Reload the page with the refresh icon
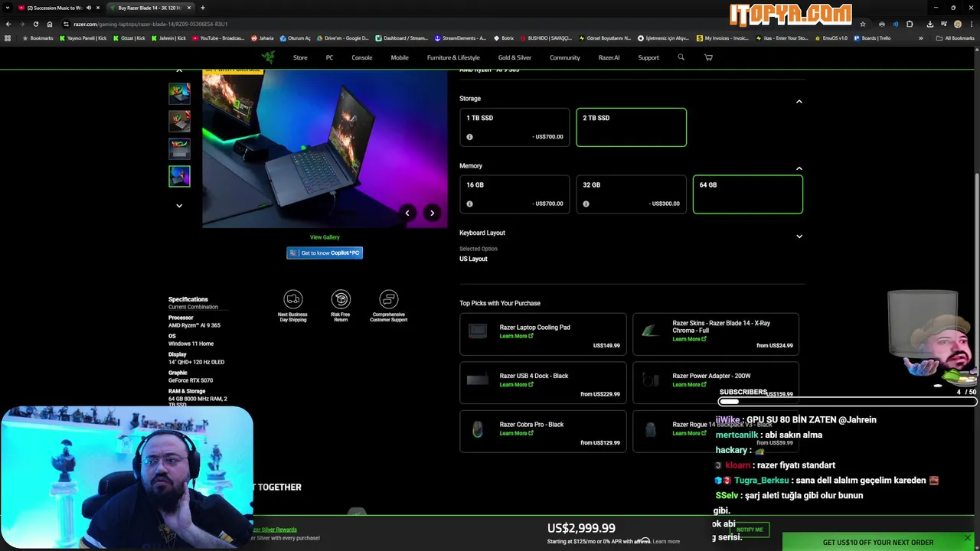Screen dimensions: 980x551 point(35,24)
